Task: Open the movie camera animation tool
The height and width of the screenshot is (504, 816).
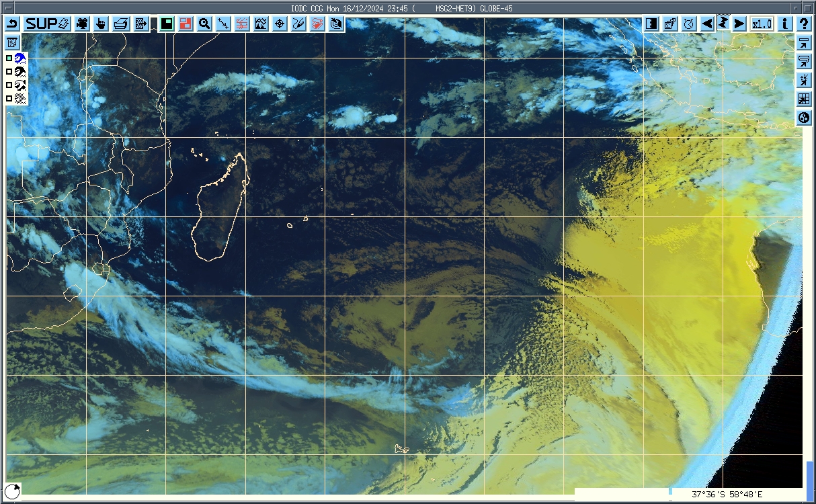Action: (82, 24)
